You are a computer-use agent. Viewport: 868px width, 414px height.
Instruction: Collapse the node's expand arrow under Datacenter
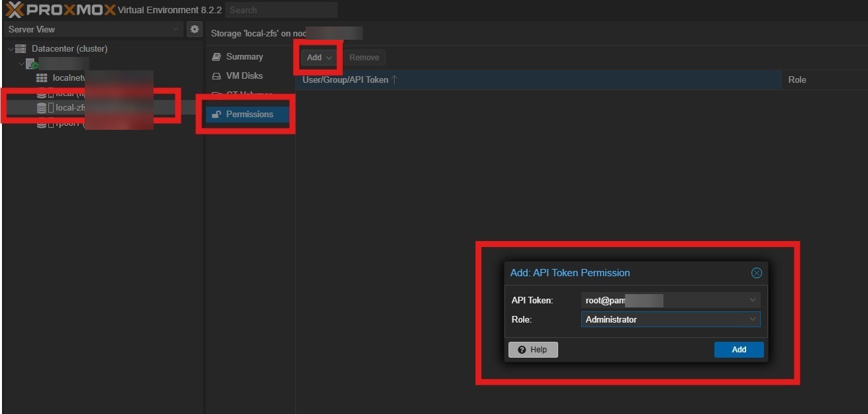[x=21, y=64]
